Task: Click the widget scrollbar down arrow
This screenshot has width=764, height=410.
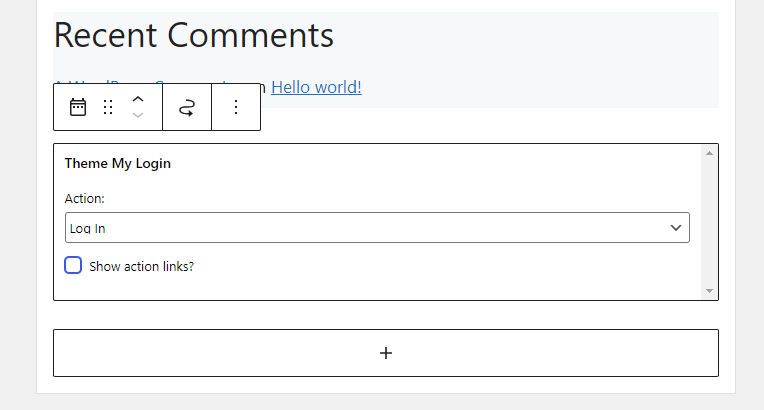Action: coord(709,291)
